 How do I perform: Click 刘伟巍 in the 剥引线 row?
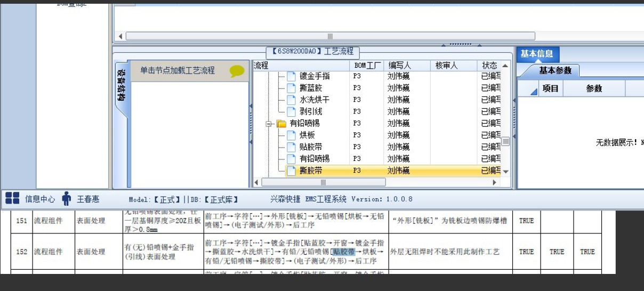tap(398, 111)
